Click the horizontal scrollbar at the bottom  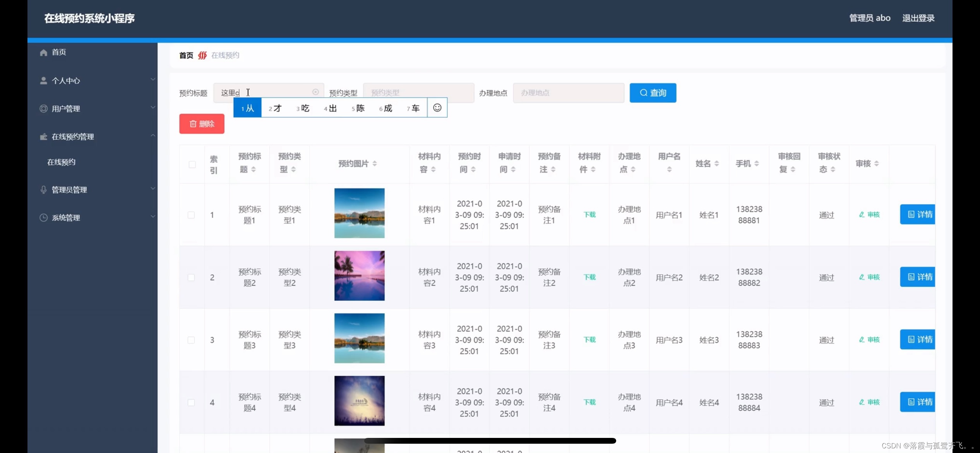tap(490, 441)
